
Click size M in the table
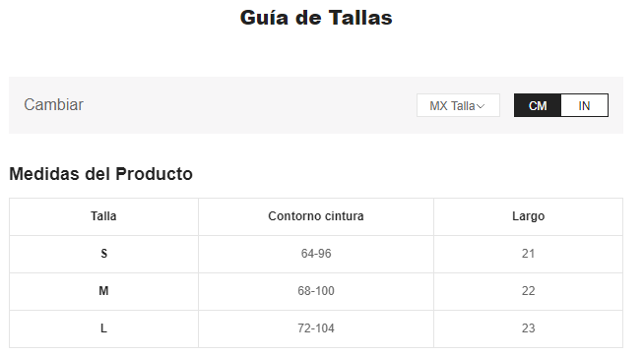click(103, 291)
